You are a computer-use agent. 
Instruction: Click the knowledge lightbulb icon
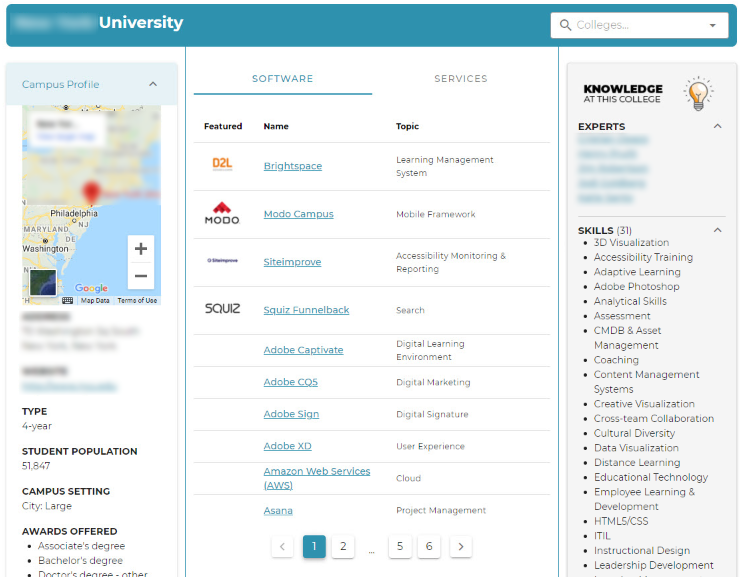pyautogui.click(x=698, y=94)
